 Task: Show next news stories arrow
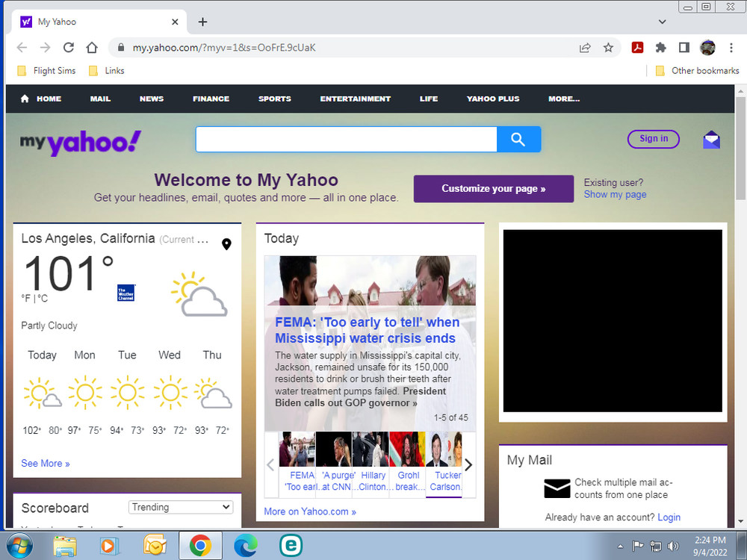click(x=468, y=464)
